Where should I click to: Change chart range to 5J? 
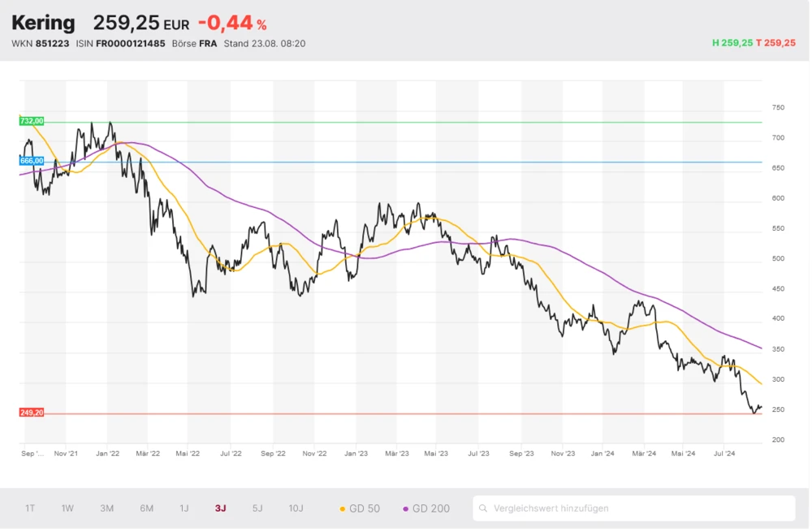click(257, 508)
